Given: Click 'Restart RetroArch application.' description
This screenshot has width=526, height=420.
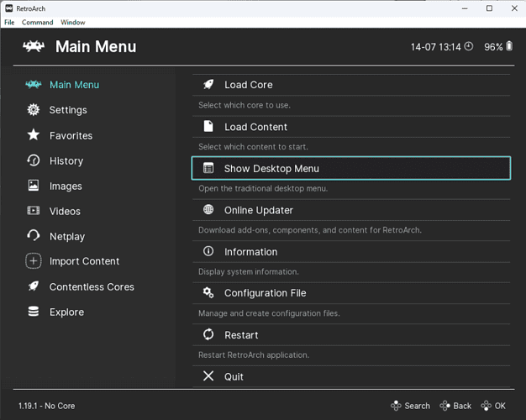Looking at the screenshot, I should click(254, 354).
